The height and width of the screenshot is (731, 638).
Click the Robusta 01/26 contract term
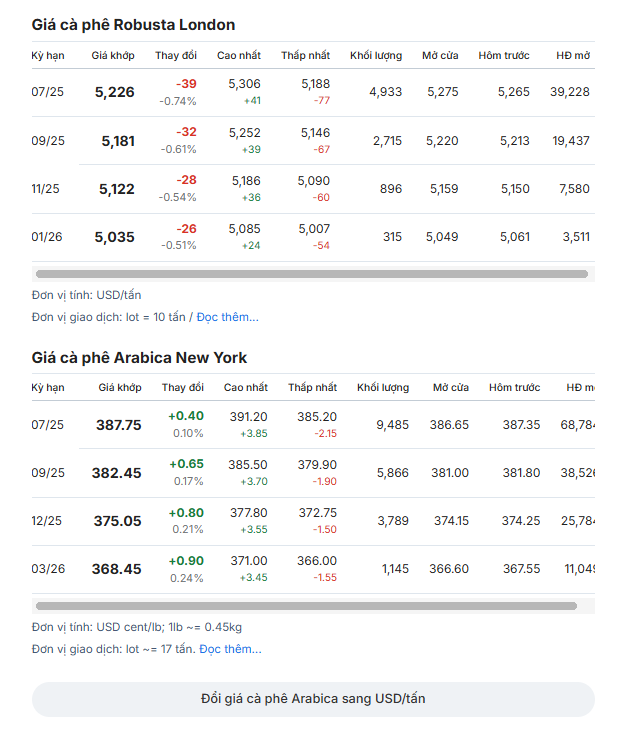[x=47, y=237]
